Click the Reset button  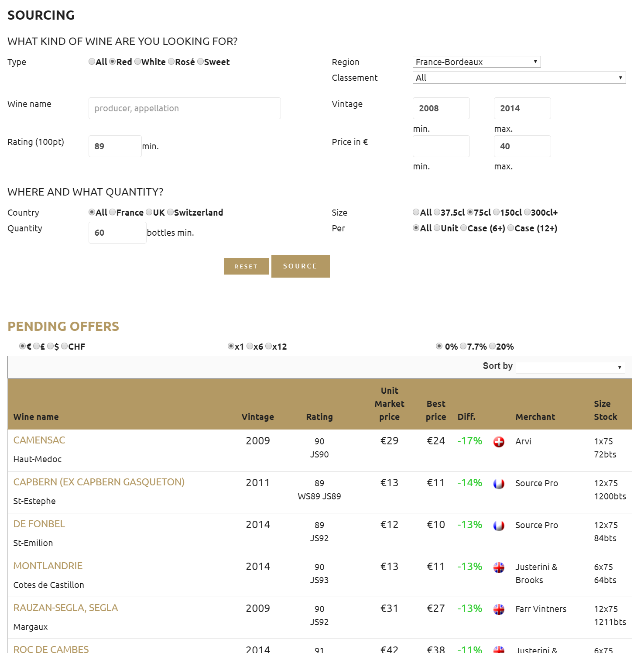point(246,266)
